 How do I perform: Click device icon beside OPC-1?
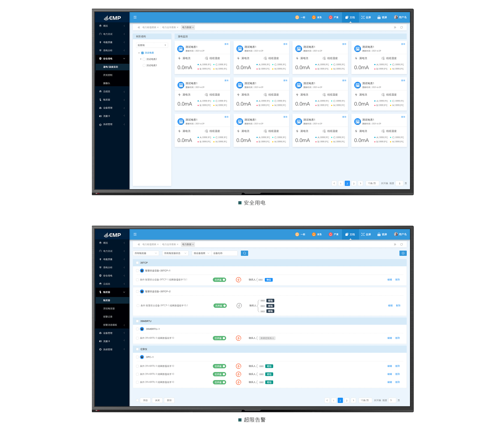click(x=142, y=357)
